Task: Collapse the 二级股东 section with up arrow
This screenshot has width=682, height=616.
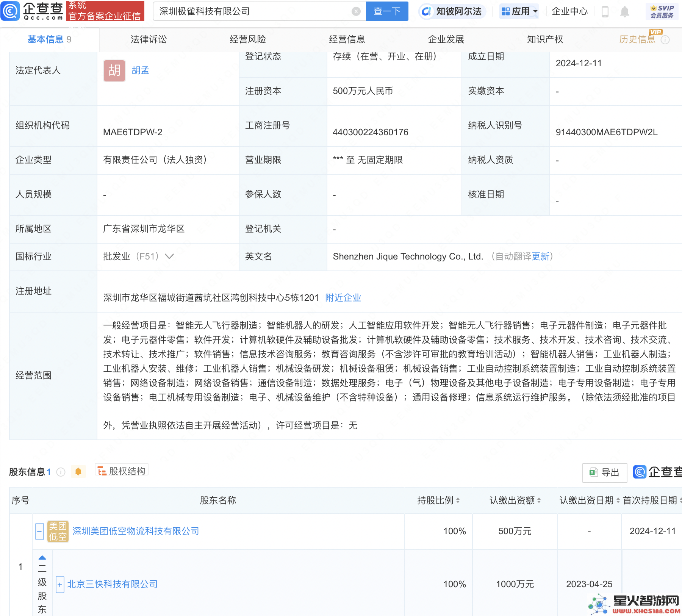Action: [x=42, y=558]
